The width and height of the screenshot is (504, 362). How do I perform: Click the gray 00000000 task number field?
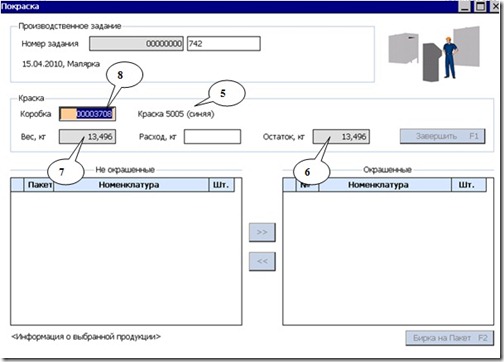[x=136, y=44]
